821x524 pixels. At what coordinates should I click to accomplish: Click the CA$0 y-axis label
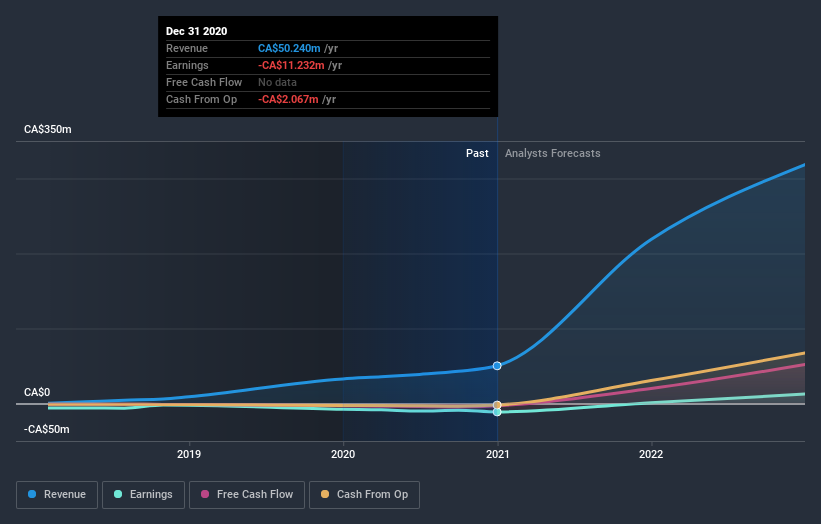[37, 392]
